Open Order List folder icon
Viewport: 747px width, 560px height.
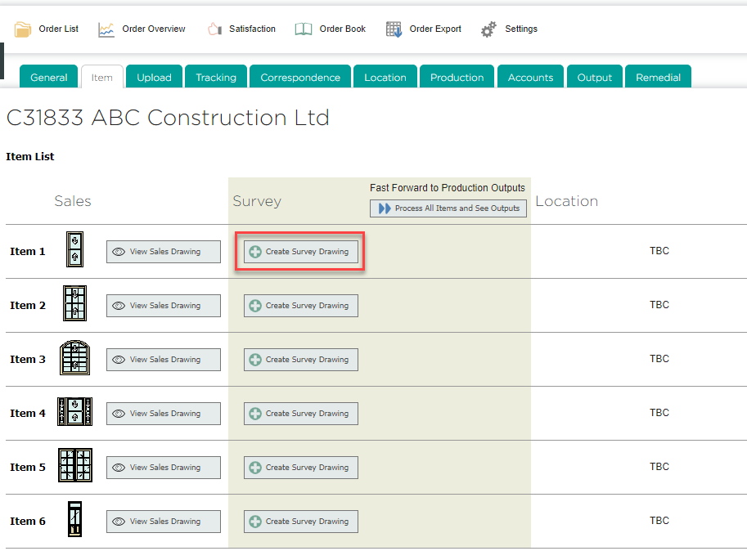pos(23,29)
